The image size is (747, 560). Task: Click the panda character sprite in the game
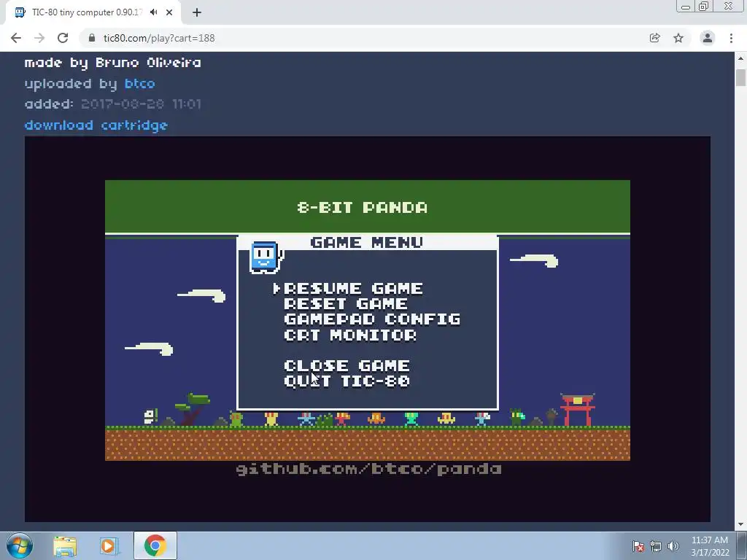150,416
